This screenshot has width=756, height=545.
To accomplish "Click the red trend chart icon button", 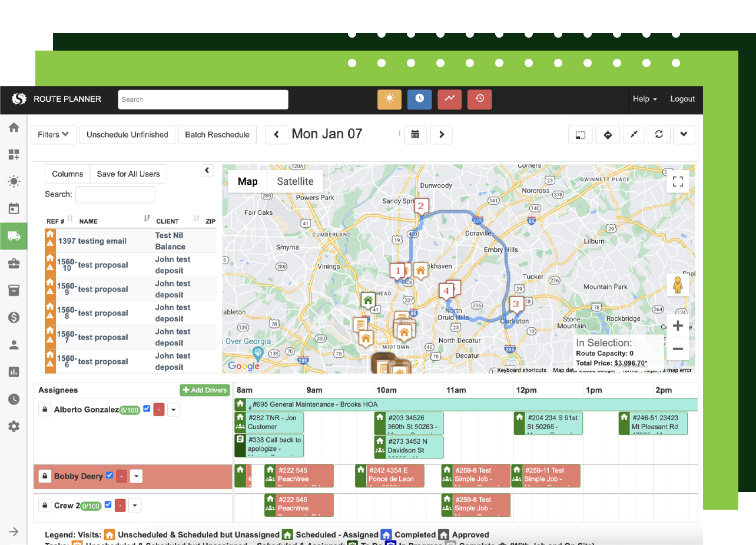I will click(x=449, y=99).
